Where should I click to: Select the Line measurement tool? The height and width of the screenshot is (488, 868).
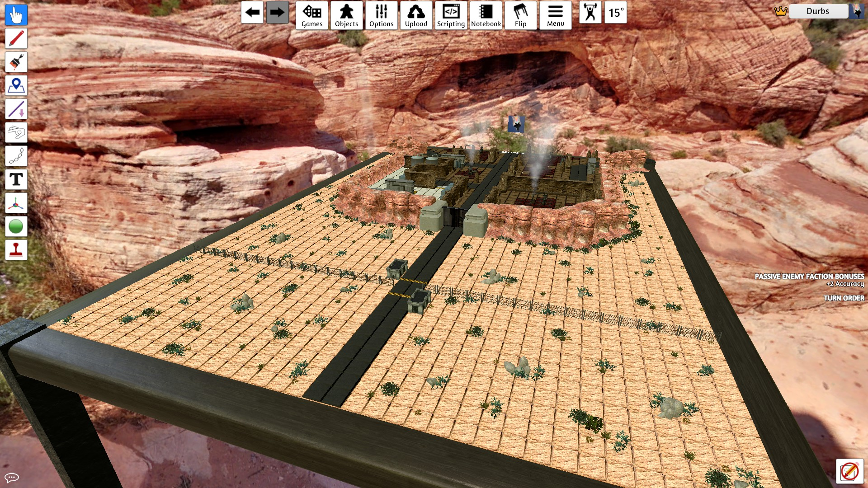[x=16, y=109]
